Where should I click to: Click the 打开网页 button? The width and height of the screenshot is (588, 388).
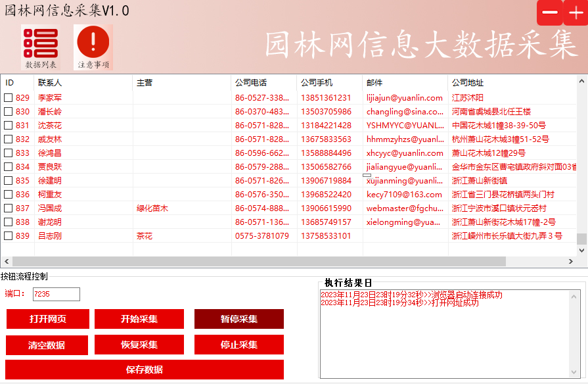tap(47, 318)
